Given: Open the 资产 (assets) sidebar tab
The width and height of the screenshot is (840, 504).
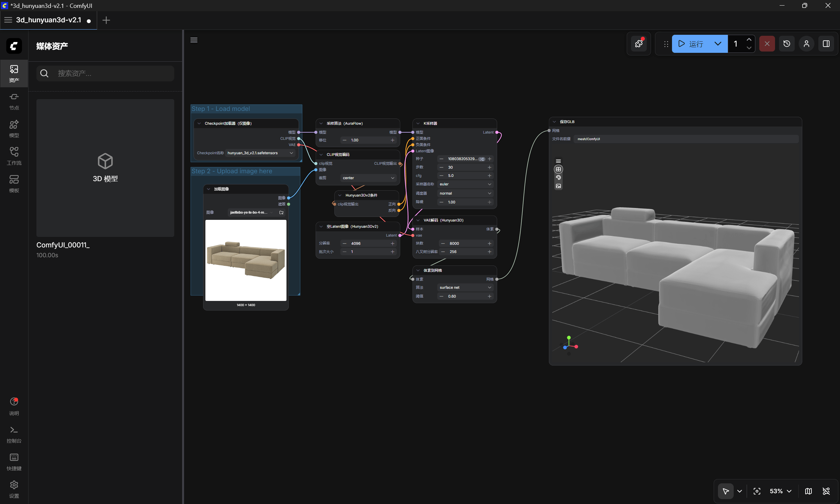Looking at the screenshot, I should pos(14,74).
